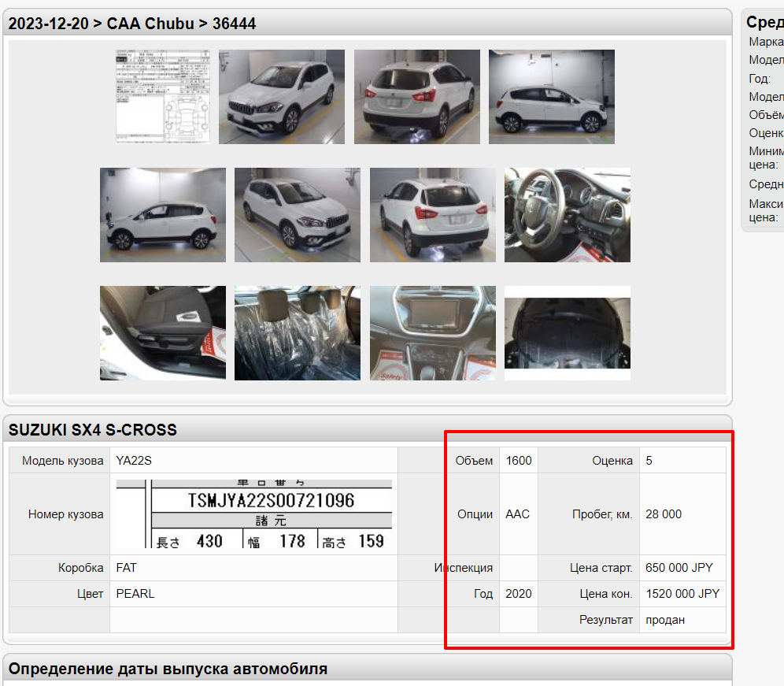Open the auction sheet thumbnail
Image resolution: width=784 pixels, height=686 pixels.
[163, 97]
